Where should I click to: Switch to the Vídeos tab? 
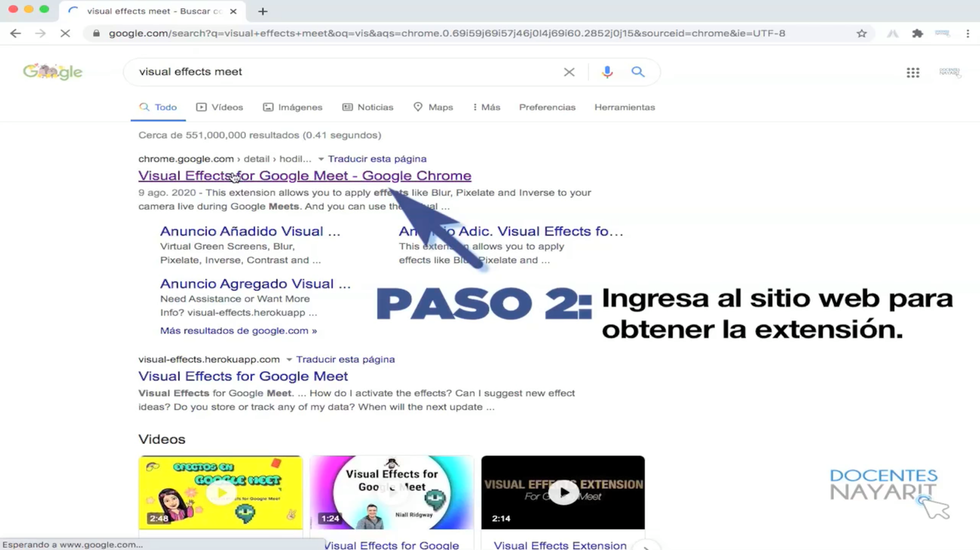(220, 107)
